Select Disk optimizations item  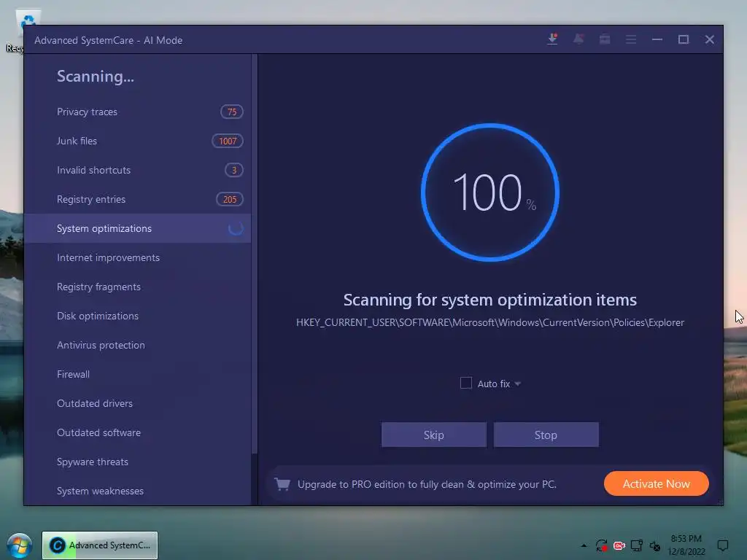pyautogui.click(x=137, y=316)
